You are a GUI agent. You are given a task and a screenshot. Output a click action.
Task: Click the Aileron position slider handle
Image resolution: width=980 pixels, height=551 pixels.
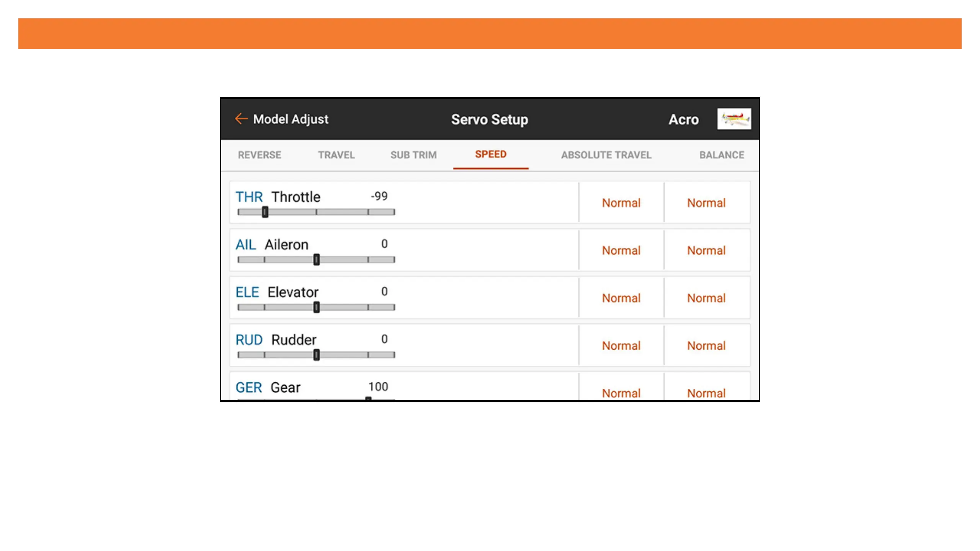[x=316, y=260]
